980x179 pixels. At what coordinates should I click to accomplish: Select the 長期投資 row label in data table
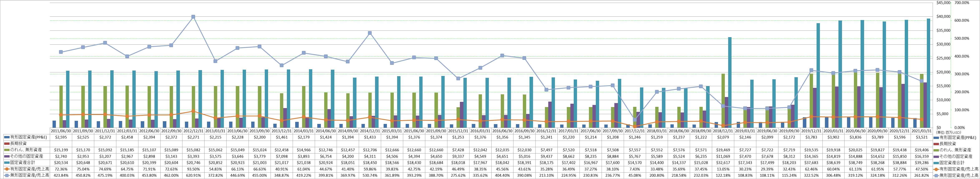18,143
